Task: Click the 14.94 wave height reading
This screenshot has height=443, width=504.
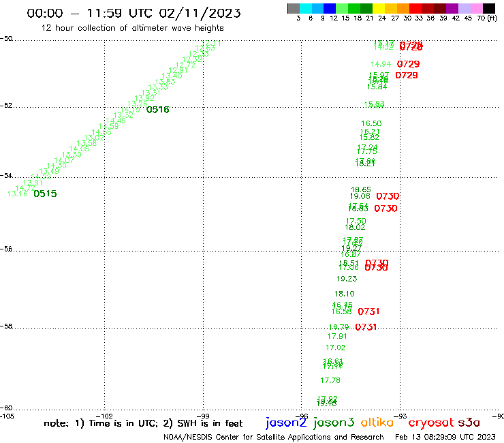Action: pos(381,64)
